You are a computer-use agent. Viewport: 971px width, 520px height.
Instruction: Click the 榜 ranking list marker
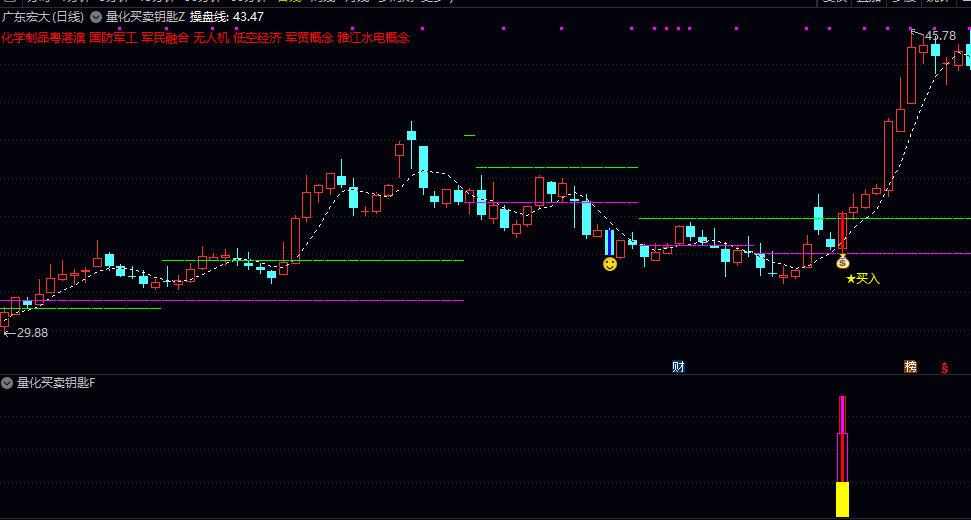[x=910, y=366]
